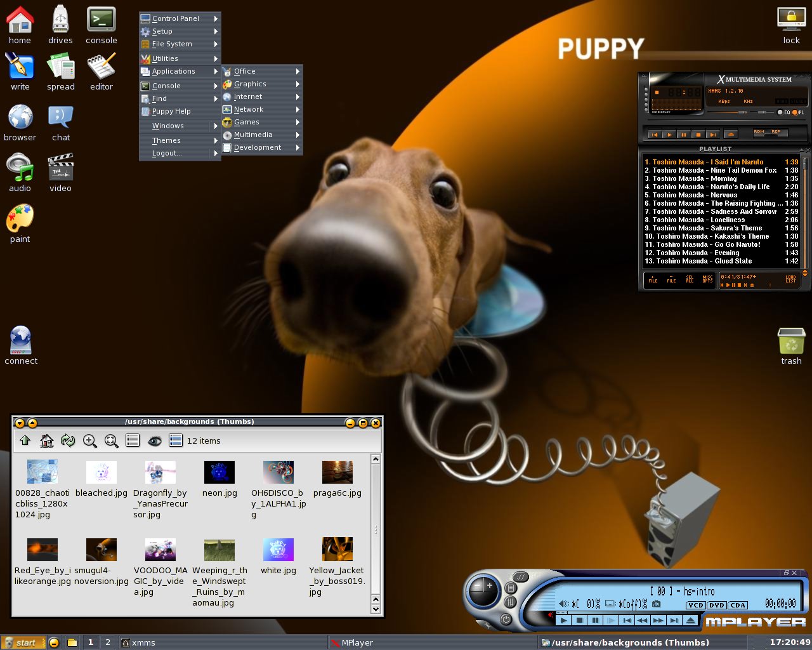
Task: Click the home folder icon in file manager
Action: click(x=46, y=441)
